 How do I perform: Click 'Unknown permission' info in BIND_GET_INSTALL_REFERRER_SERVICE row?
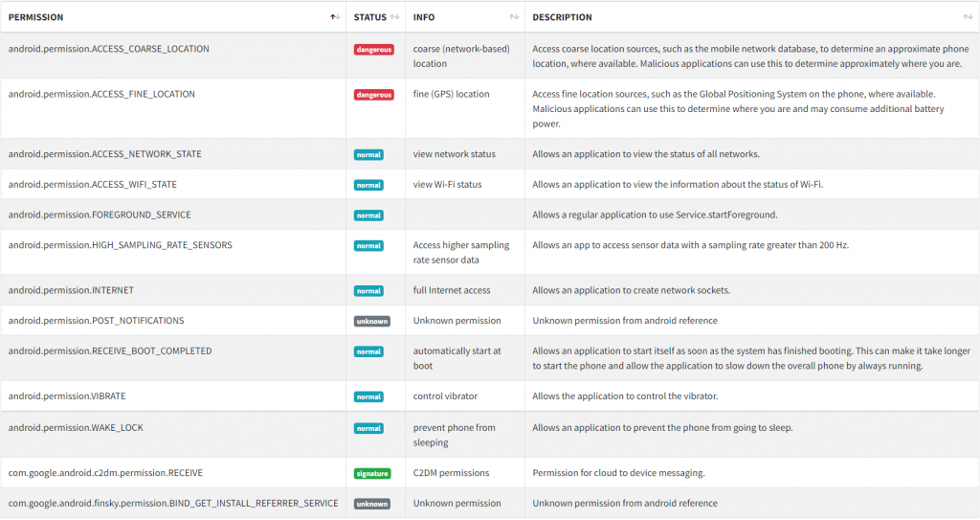point(457,503)
